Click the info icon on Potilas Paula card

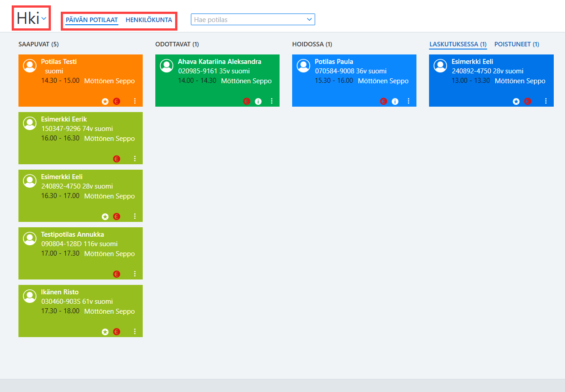coord(395,101)
